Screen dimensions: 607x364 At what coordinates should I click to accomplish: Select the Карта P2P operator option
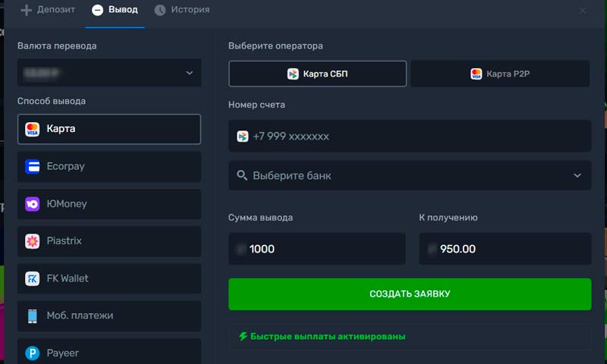pyautogui.click(x=500, y=74)
